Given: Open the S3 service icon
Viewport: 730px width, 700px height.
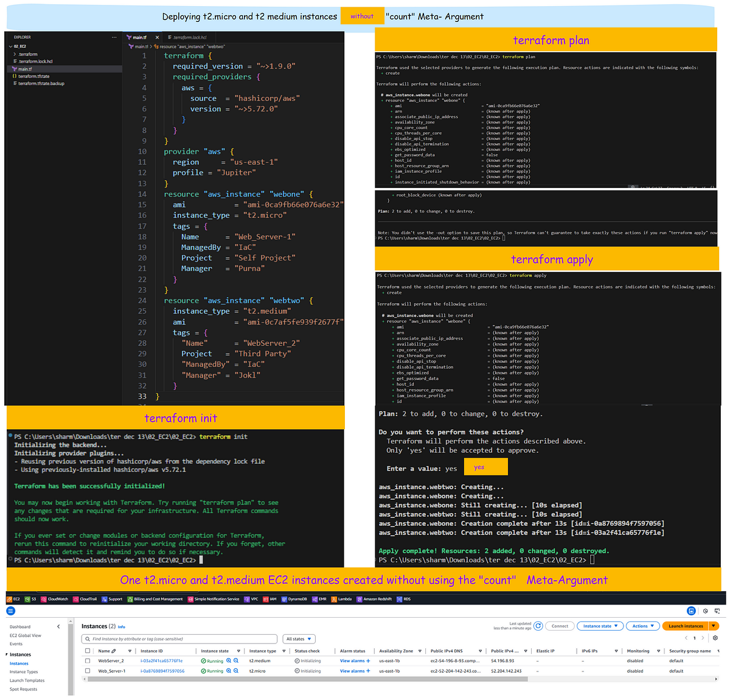Looking at the screenshot, I should point(27,599).
